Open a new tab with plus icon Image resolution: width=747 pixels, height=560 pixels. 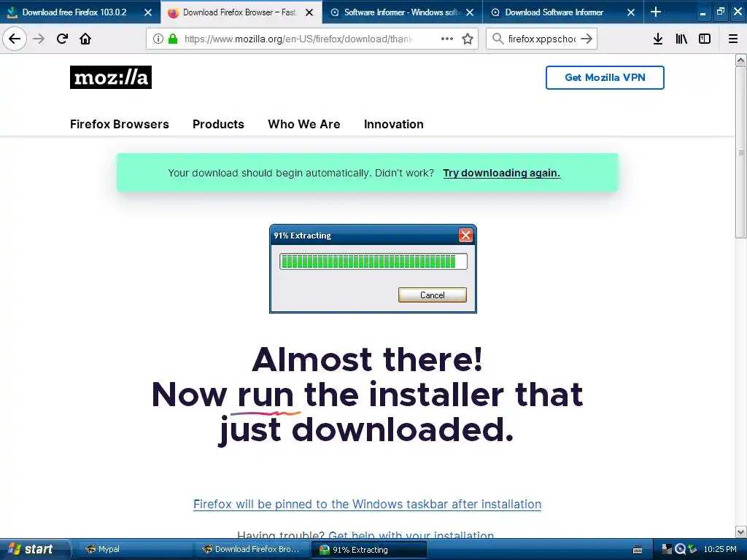point(656,12)
